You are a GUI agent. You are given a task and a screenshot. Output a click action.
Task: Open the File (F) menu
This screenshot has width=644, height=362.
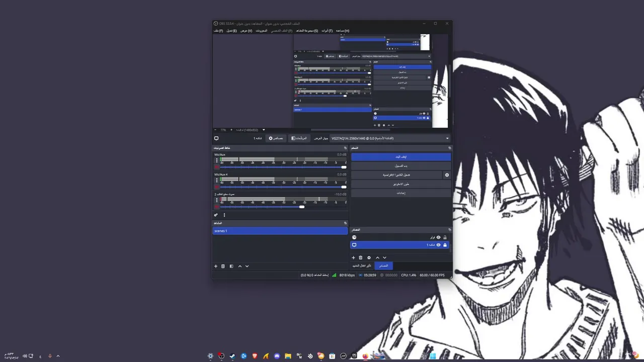pyautogui.click(x=218, y=31)
